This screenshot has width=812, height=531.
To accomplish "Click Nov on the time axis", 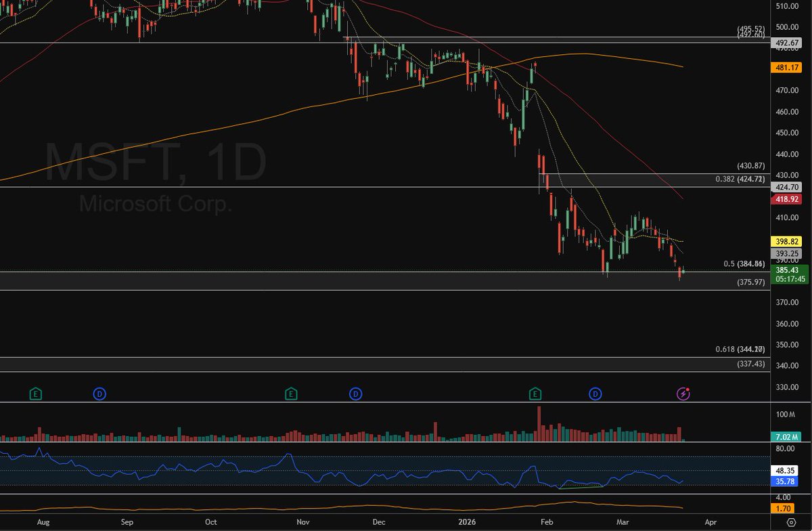I will (x=303, y=523).
